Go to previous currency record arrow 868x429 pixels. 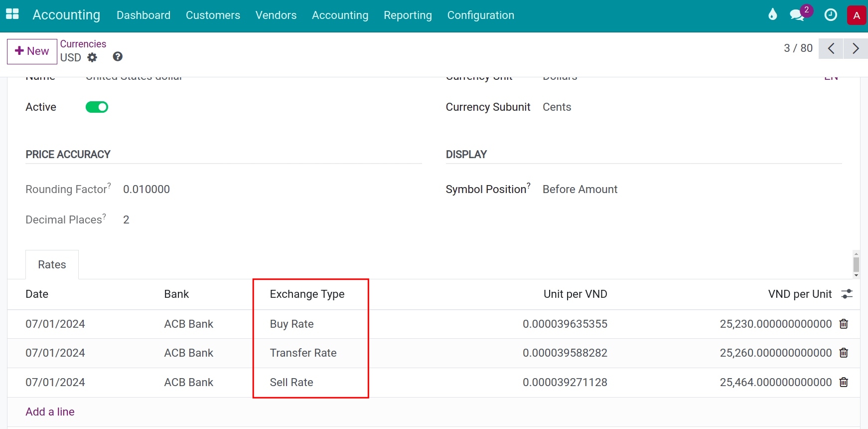click(831, 48)
